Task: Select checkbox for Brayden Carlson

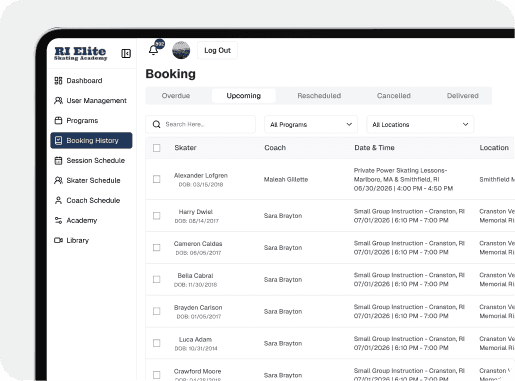Action: coord(156,311)
